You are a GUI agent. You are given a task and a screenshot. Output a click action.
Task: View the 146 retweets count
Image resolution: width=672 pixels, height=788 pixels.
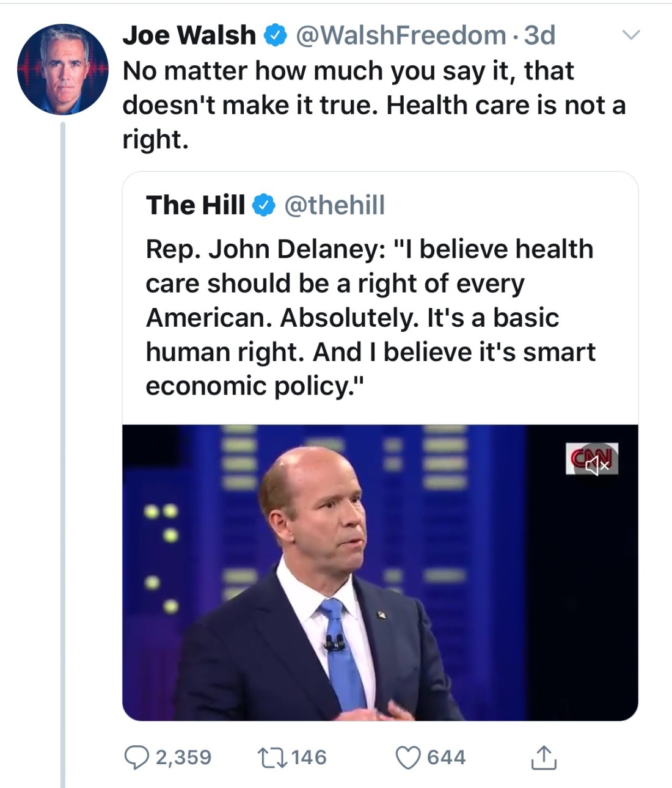(309, 757)
